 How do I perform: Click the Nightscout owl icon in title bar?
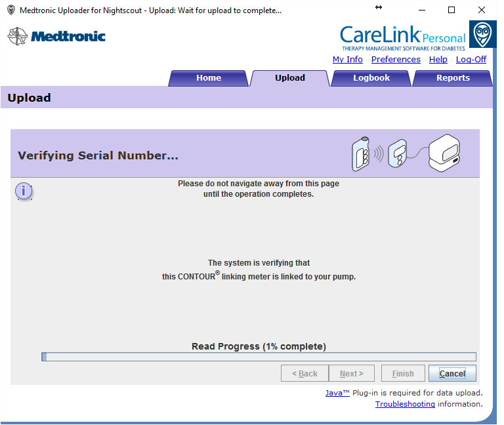pos(11,10)
